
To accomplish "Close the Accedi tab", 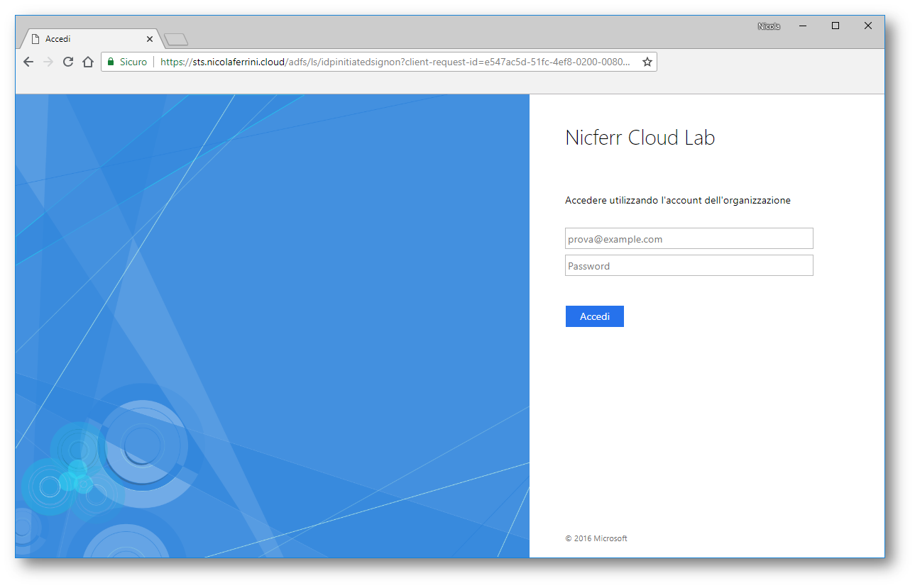I will click(x=150, y=39).
